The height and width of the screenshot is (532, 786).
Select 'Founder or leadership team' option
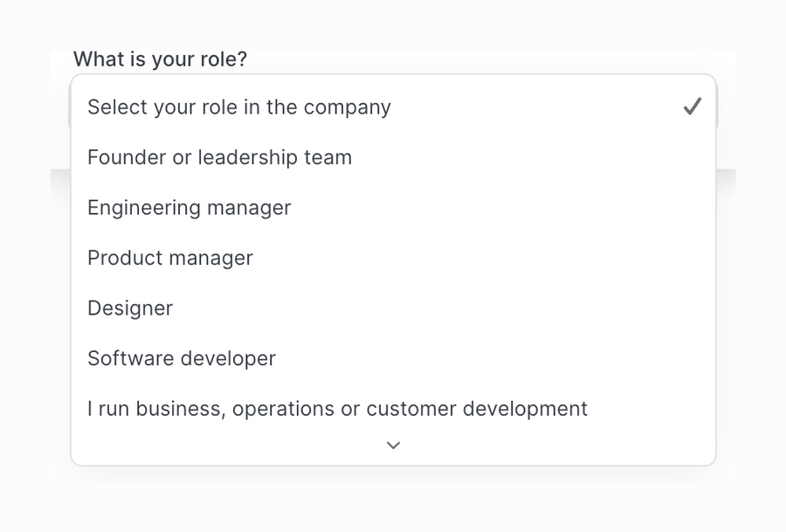click(x=220, y=157)
